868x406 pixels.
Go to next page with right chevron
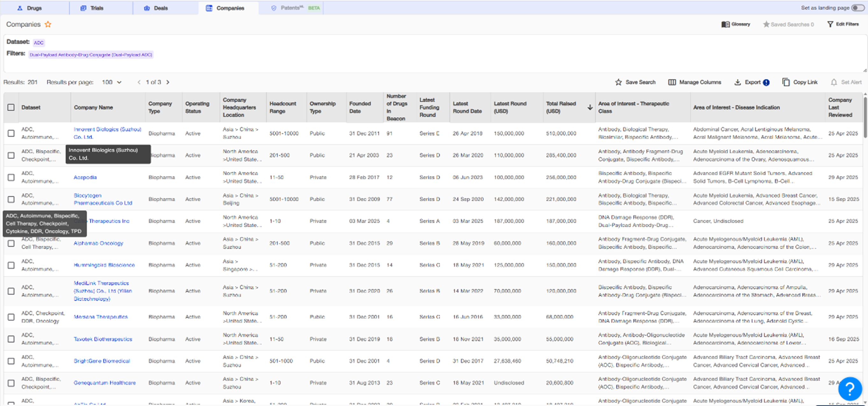pyautogui.click(x=168, y=82)
